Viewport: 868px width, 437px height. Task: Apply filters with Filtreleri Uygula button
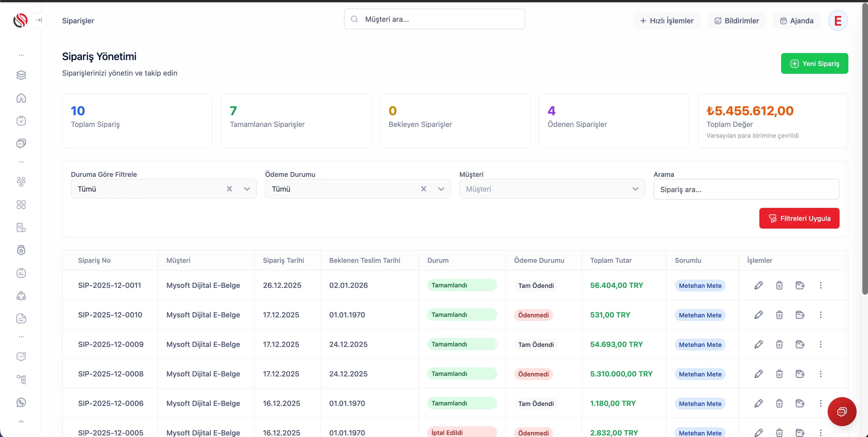point(799,218)
